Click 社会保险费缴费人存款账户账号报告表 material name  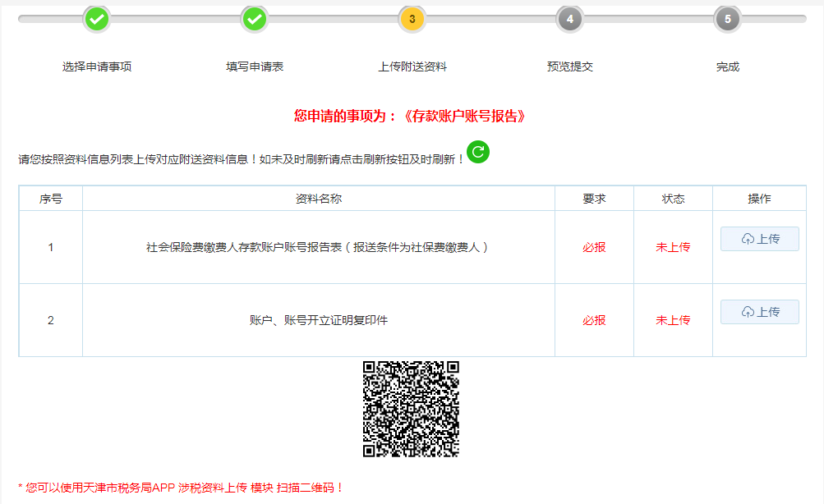317,247
